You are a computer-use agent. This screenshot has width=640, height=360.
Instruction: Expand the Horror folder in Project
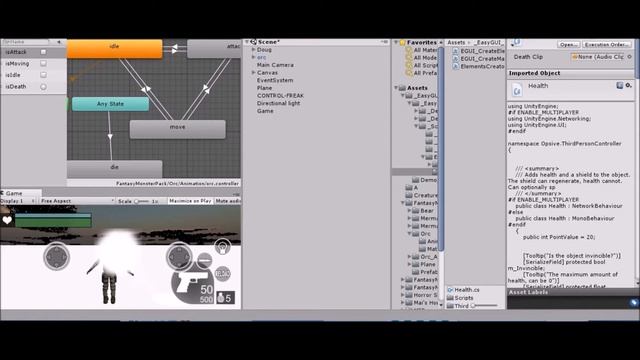[x=403, y=295]
